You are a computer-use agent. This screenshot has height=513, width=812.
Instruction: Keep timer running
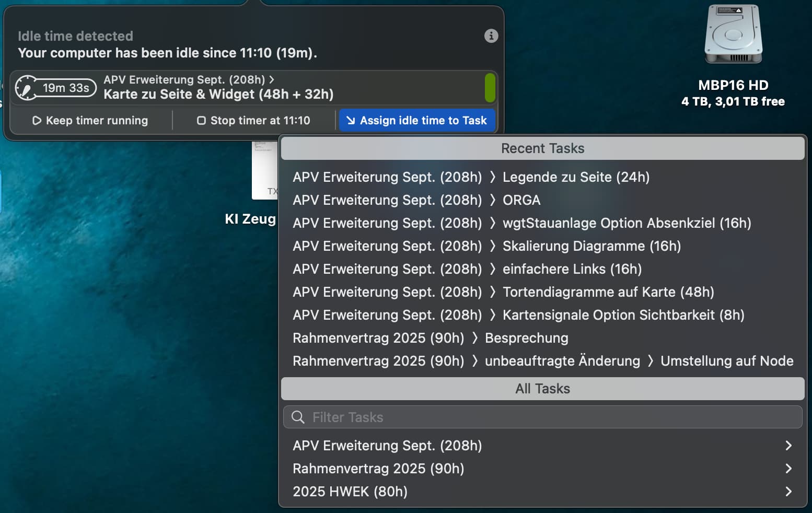point(90,121)
